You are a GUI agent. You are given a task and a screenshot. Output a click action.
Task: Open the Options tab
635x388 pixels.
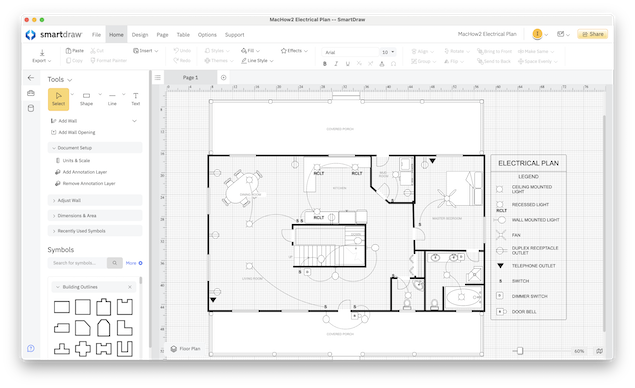(207, 35)
